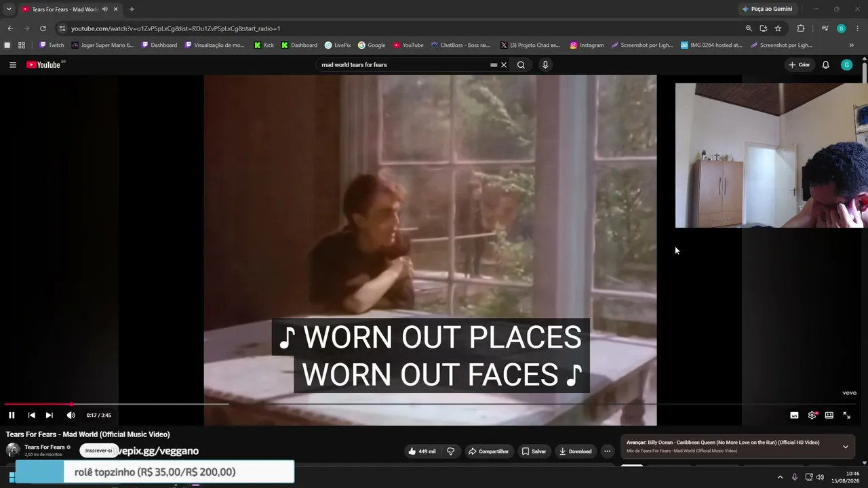Open the video player settings gear
This screenshot has height=488, width=868.
click(x=812, y=415)
